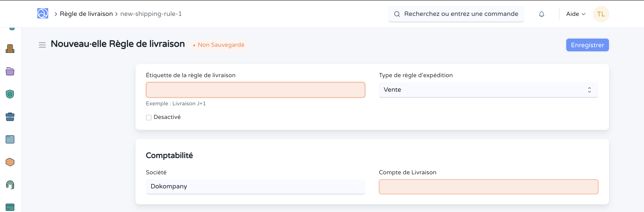
Task: Go to Règle de livraison breadcrumb
Action: (x=86, y=14)
